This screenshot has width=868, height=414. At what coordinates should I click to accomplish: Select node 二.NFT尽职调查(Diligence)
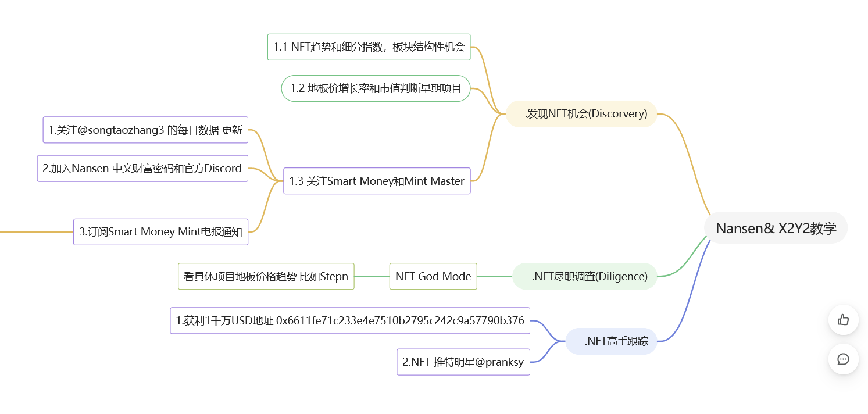click(x=585, y=276)
